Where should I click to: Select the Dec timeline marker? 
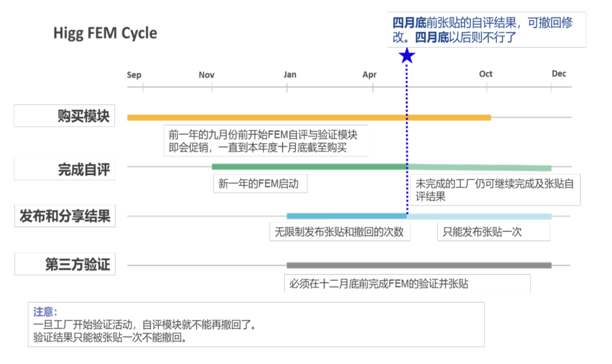tap(559, 74)
